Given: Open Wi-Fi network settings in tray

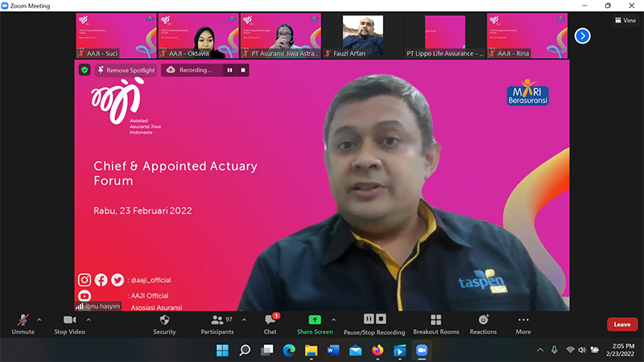Looking at the screenshot, I should click(x=570, y=350).
